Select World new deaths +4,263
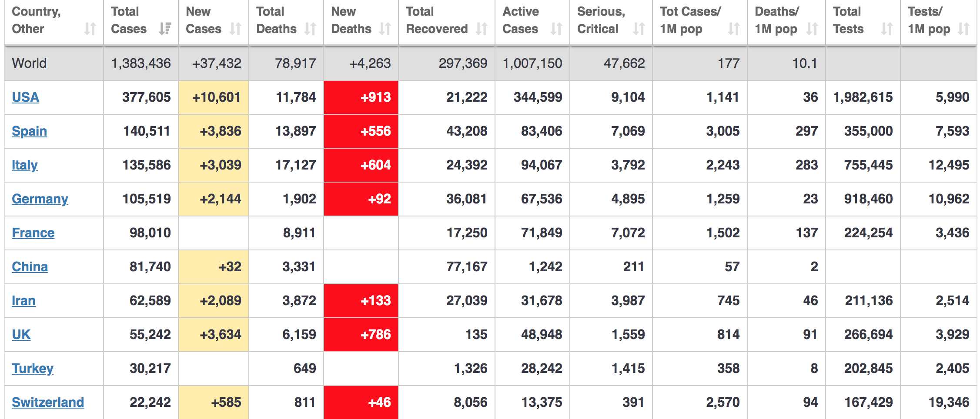980x419 pixels. point(370,63)
